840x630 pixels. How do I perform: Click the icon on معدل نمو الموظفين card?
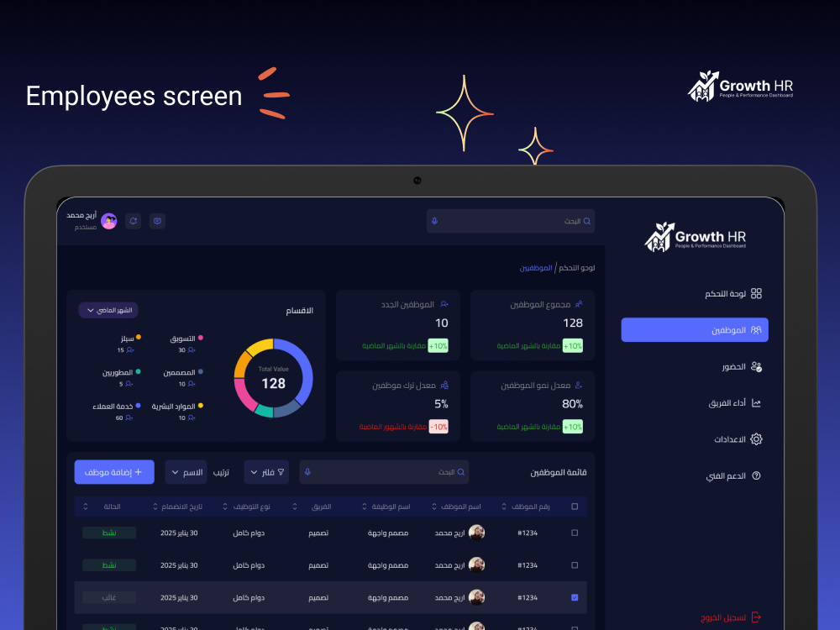tap(579, 386)
